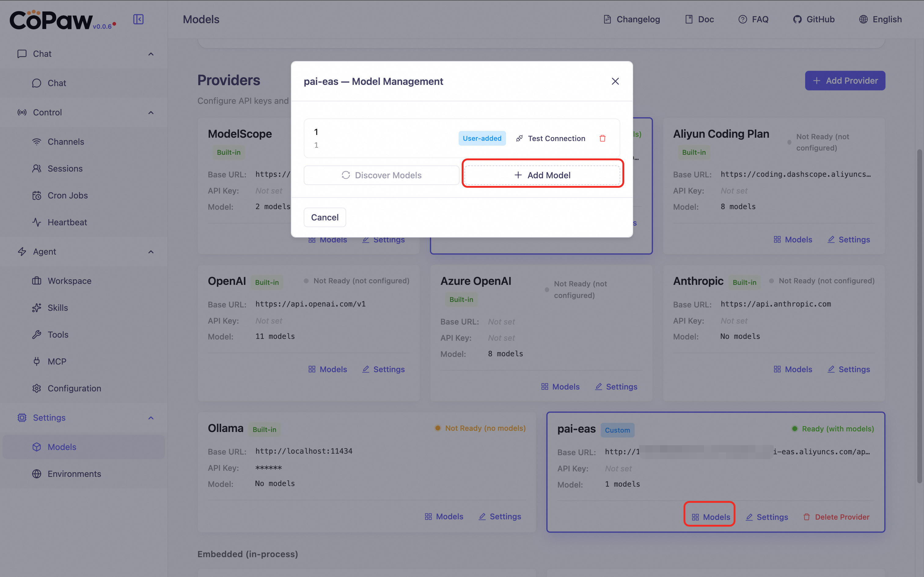Viewport: 924px width, 577px height.
Task: Open the GitHub link in the header
Action: tap(814, 19)
